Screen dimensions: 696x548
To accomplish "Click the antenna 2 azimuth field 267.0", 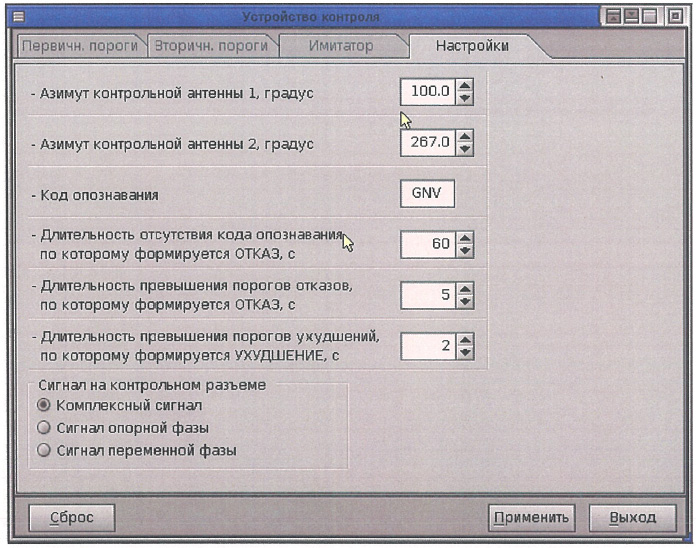I will [x=428, y=143].
